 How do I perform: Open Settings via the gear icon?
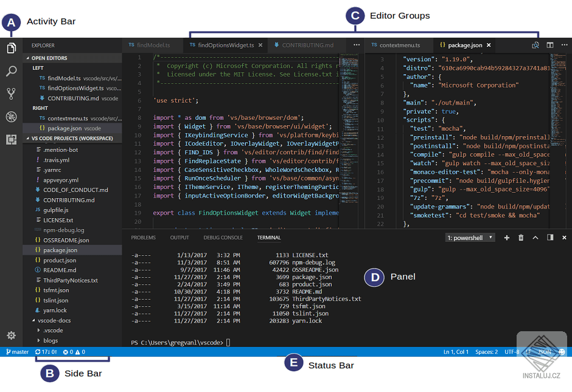point(11,335)
